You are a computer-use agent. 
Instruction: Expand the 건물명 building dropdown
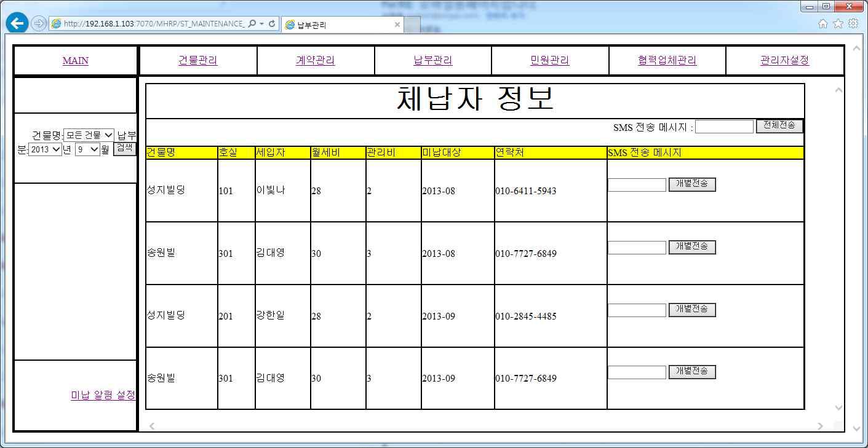(89, 135)
